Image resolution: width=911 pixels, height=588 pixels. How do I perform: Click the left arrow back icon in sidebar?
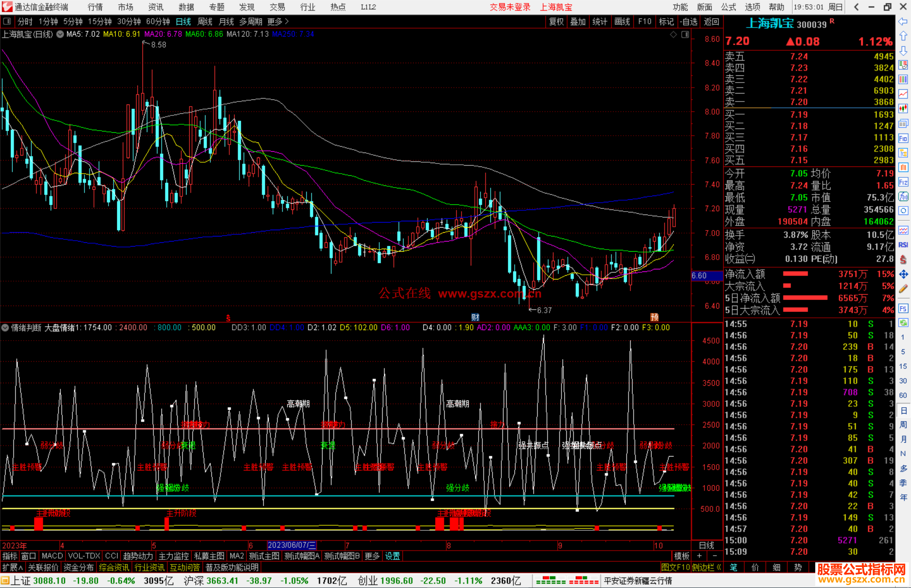click(903, 21)
